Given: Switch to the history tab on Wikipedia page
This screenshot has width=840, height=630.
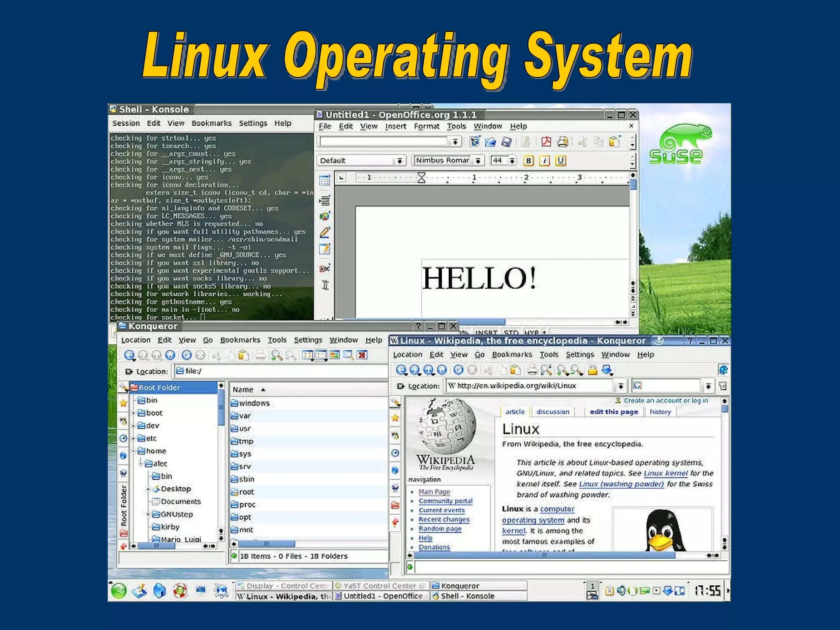Looking at the screenshot, I should tap(660, 412).
